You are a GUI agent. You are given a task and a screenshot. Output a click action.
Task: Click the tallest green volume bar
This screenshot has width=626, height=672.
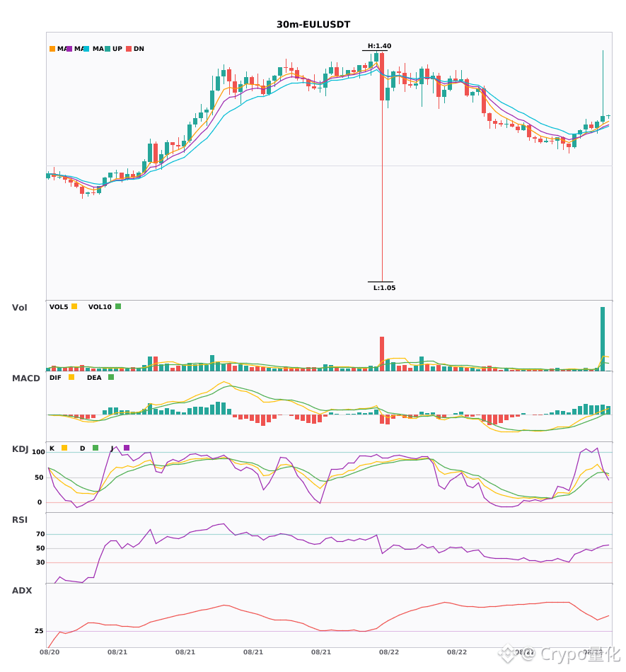pos(603,339)
